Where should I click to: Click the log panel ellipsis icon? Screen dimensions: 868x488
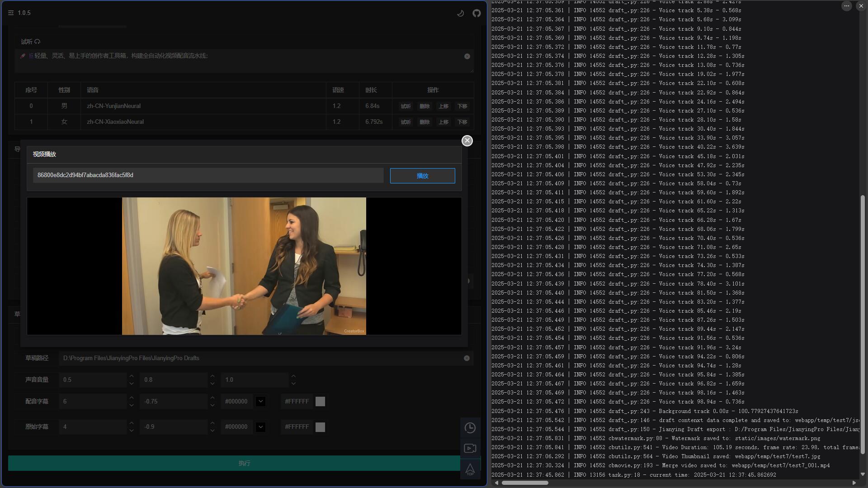846,6
